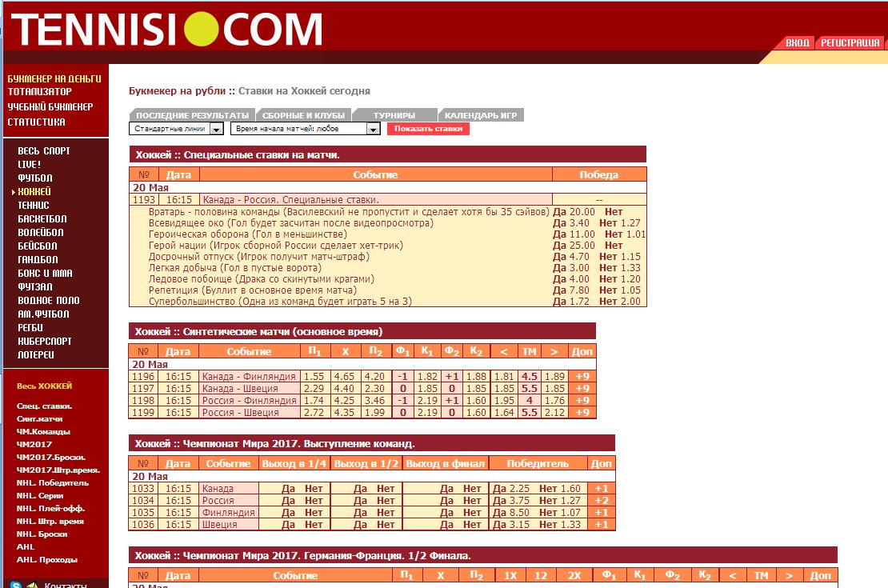
Task: Open the Тотализатор link
Action: pos(39,92)
